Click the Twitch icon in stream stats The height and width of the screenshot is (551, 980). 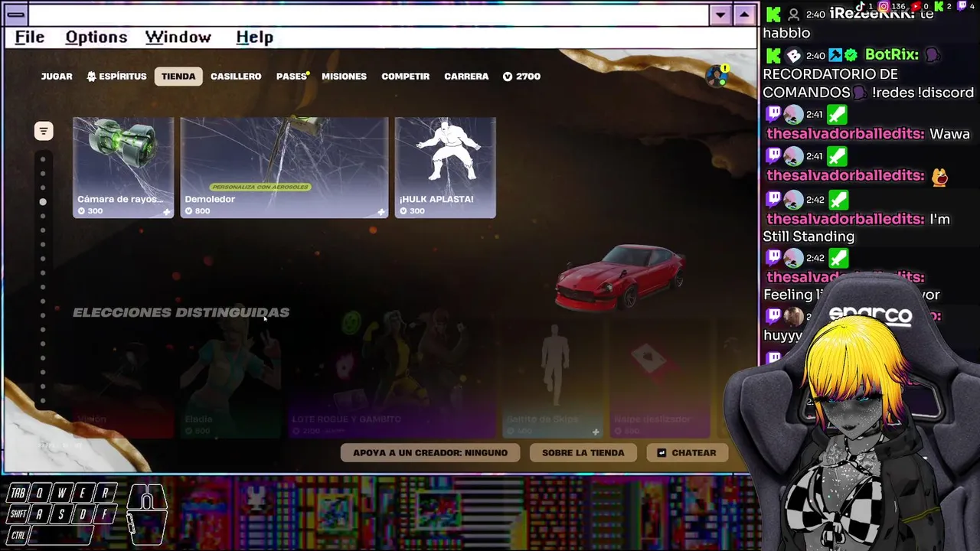962,6
